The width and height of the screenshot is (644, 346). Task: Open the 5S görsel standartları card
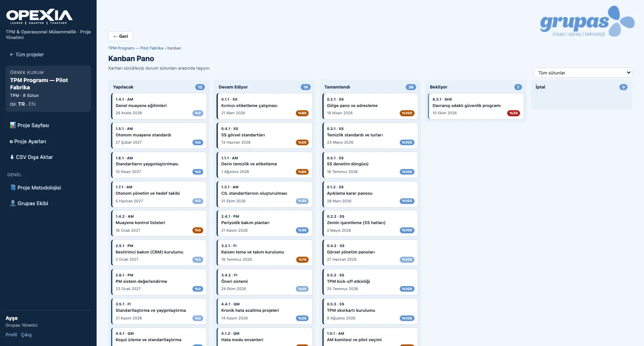[264, 136]
